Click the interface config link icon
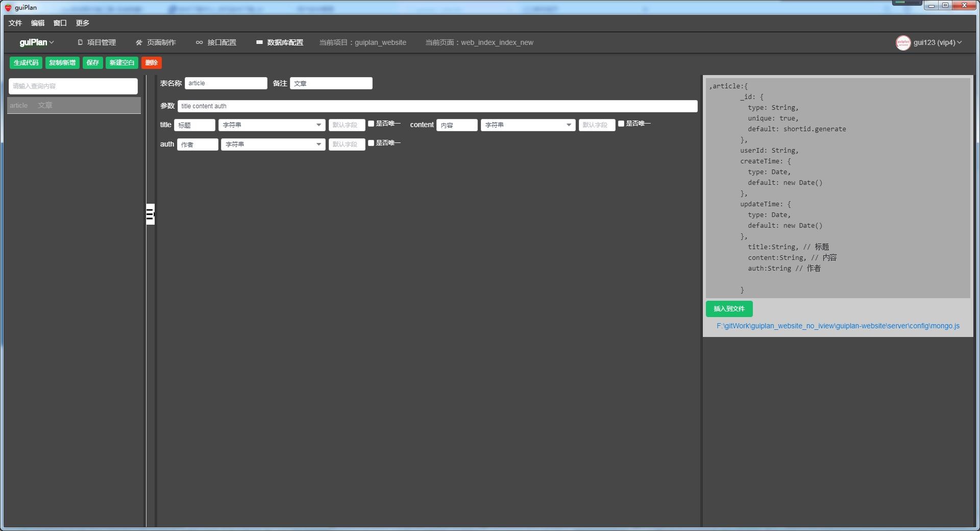Image resolution: width=980 pixels, height=531 pixels. (199, 43)
